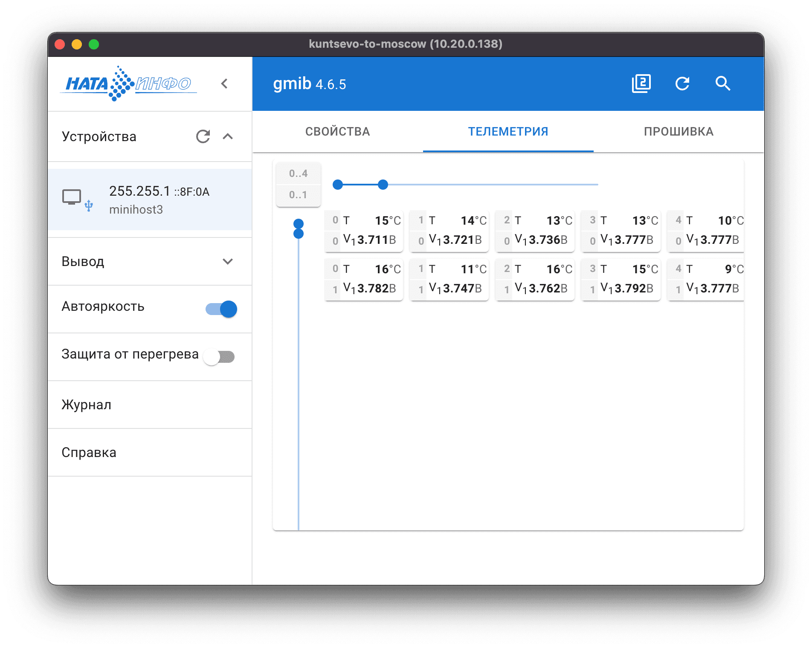The image size is (812, 648).
Task: Click voltage value 3.736В
Action: [548, 240]
